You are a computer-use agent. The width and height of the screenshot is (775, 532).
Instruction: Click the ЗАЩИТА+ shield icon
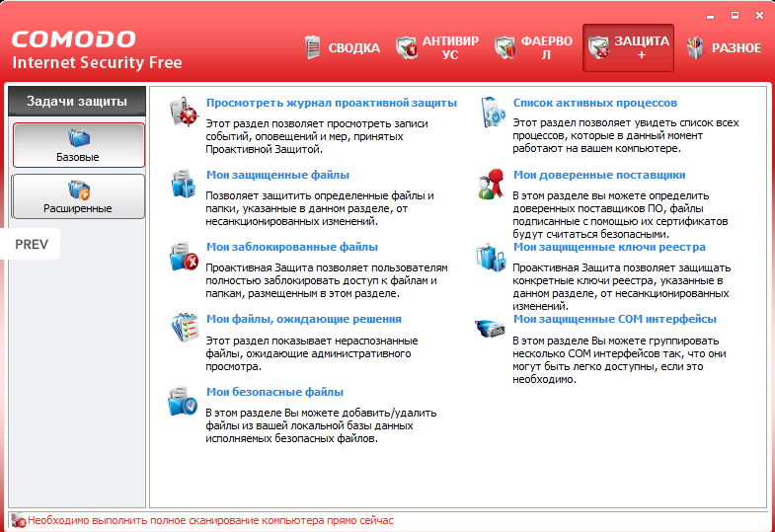click(x=598, y=47)
